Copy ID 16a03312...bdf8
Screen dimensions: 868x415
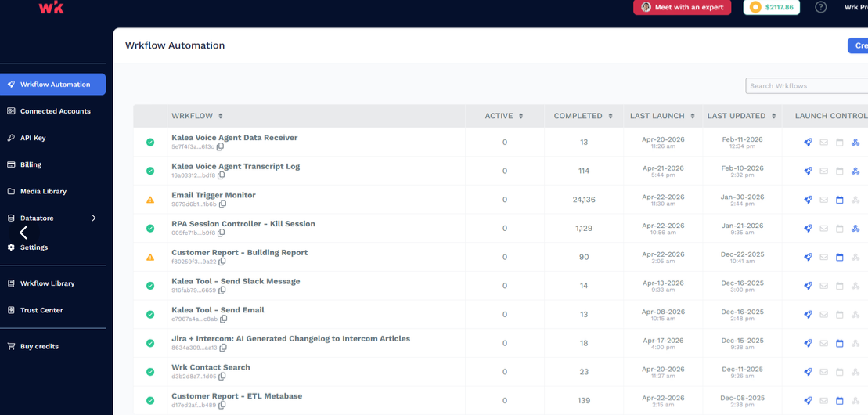tap(222, 175)
